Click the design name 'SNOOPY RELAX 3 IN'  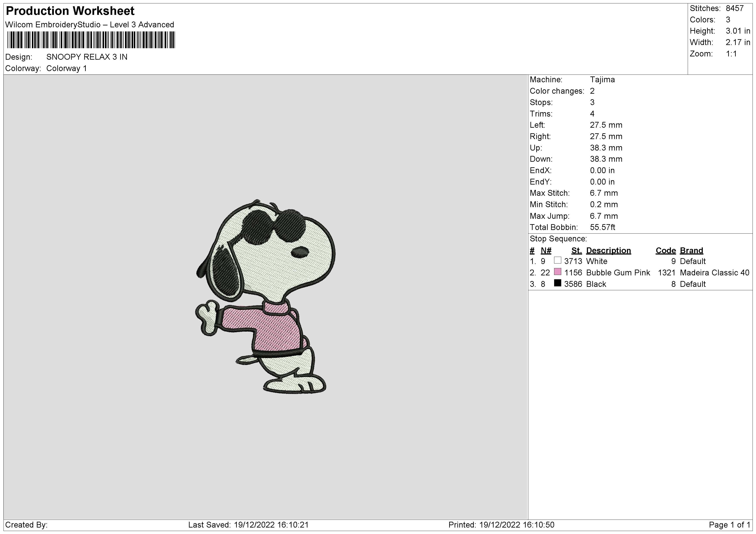[x=87, y=57]
